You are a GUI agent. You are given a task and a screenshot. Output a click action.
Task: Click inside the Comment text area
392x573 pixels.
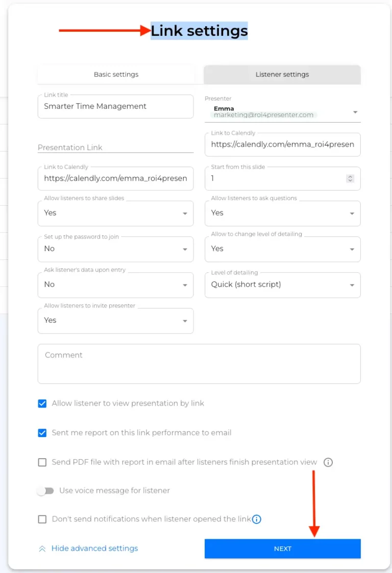[199, 363]
